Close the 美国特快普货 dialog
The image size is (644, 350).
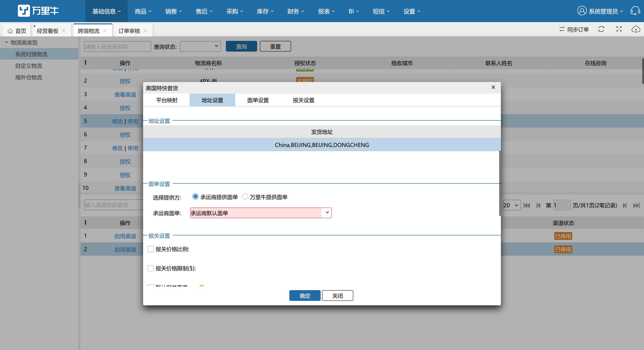(x=493, y=87)
